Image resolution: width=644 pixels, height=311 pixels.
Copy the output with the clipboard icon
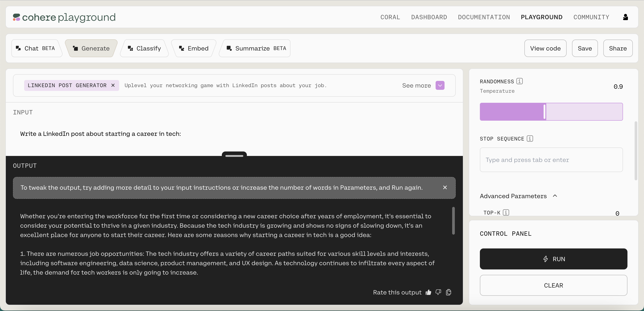pos(449,292)
